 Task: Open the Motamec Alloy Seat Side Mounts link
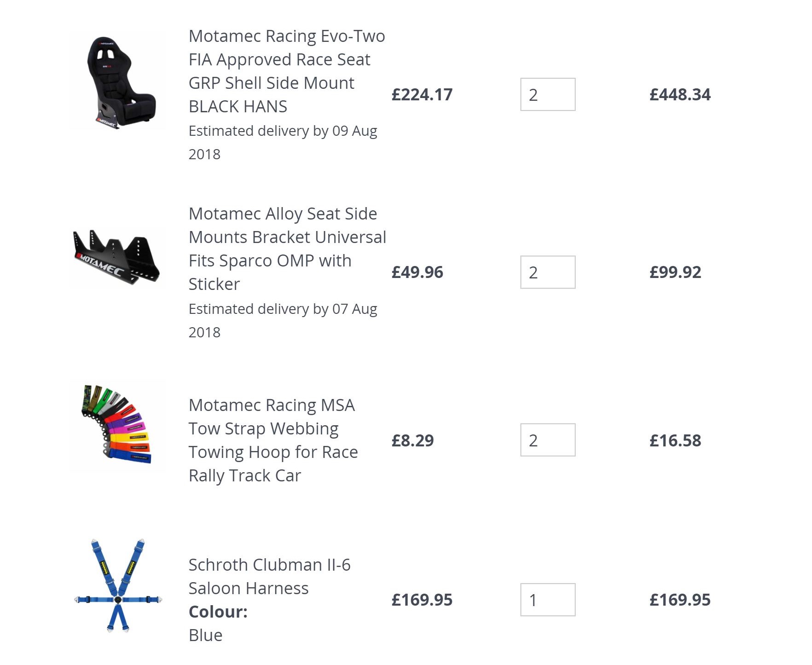287,249
